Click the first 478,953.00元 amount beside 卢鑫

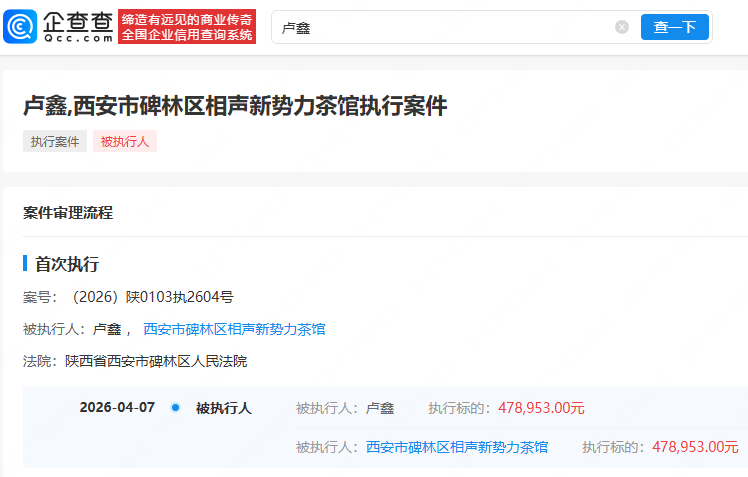[x=540, y=408]
